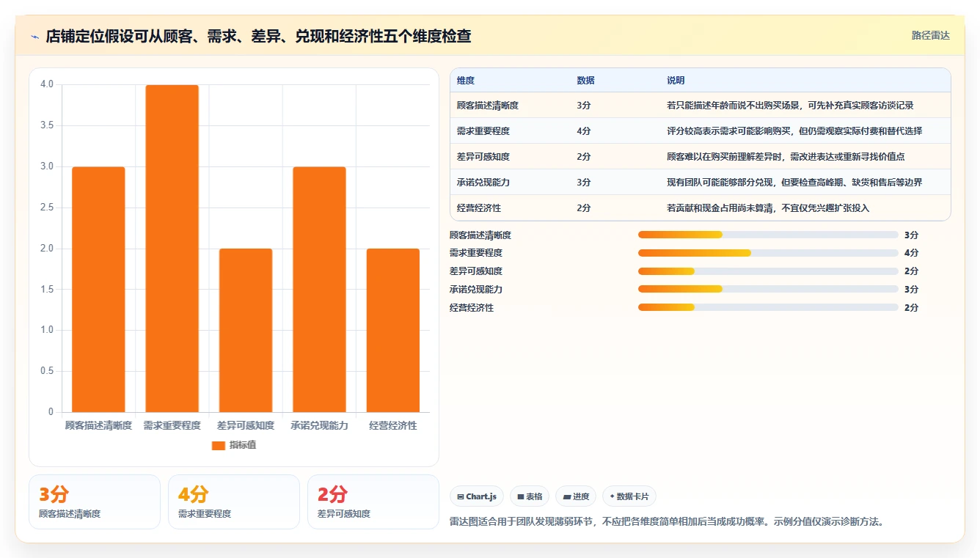
Task: Open the 3分 顾客描述清晰度 data card
Action: click(95, 502)
